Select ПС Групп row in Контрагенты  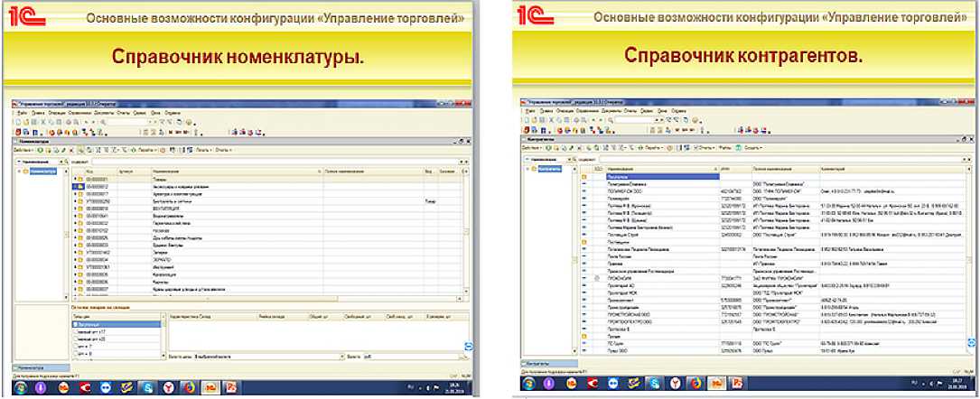click(x=772, y=343)
